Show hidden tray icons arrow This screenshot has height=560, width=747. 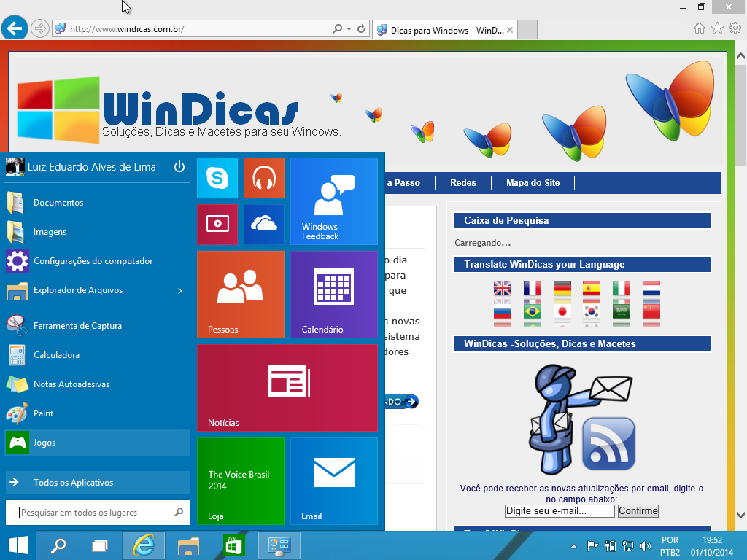(x=573, y=546)
